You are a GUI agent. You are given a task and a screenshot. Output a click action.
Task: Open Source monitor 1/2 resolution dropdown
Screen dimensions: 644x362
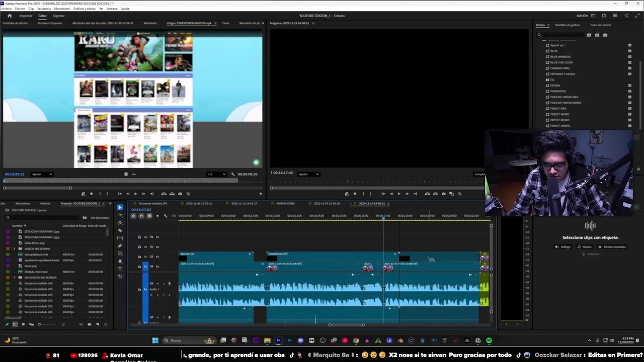[x=217, y=174]
